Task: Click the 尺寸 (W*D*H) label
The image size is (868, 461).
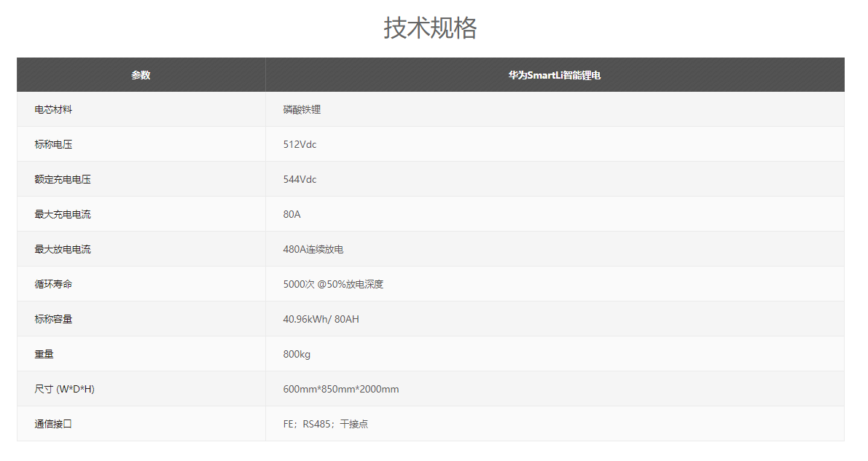Action: pyautogui.click(x=64, y=389)
